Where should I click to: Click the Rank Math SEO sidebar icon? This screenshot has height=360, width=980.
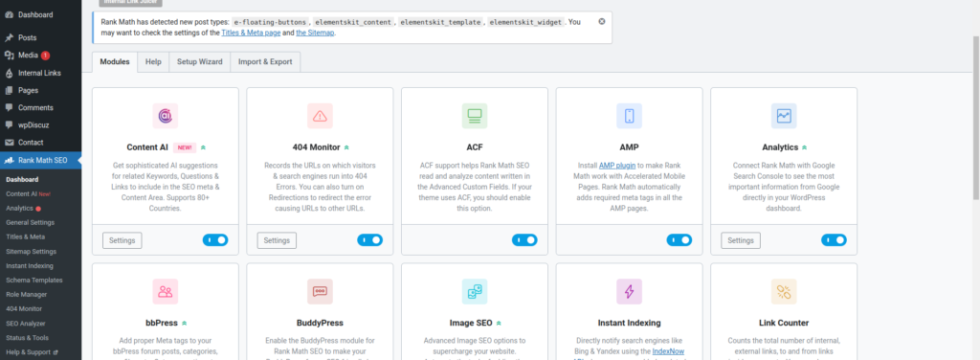click(9, 161)
